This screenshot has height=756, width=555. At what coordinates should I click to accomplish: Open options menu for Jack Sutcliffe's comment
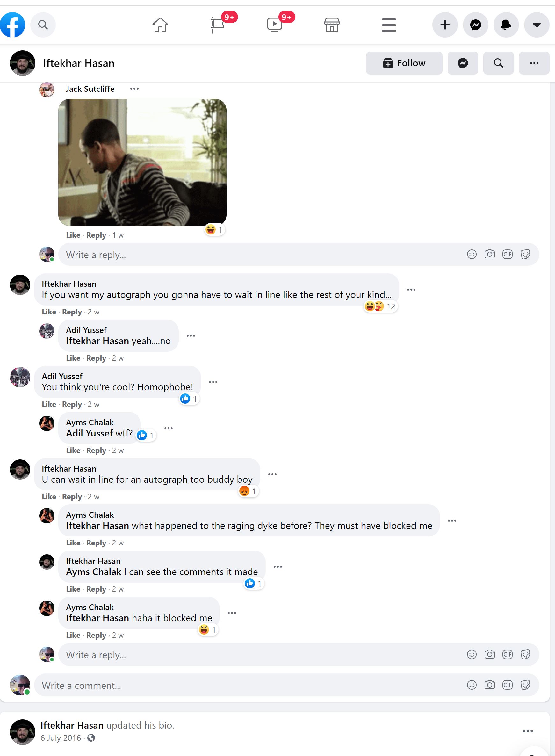134,89
